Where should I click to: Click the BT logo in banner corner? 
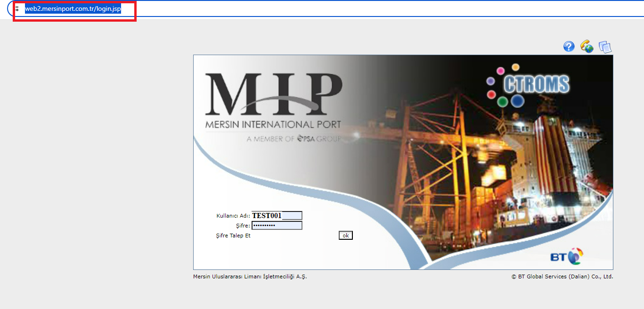[567, 256]
